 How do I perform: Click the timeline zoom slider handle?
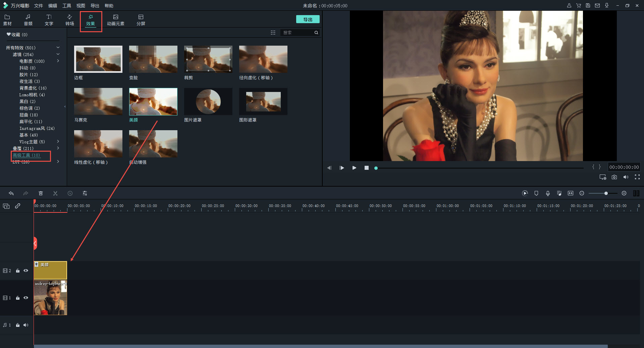click(606, 193)
